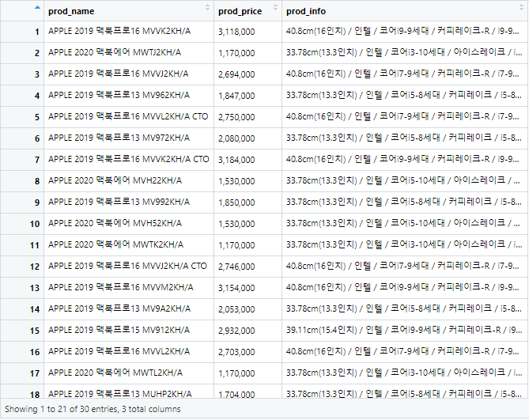Select cell APPLE 2019 맥북프로16 MVVL2KH/A CTO

(129, 117)
